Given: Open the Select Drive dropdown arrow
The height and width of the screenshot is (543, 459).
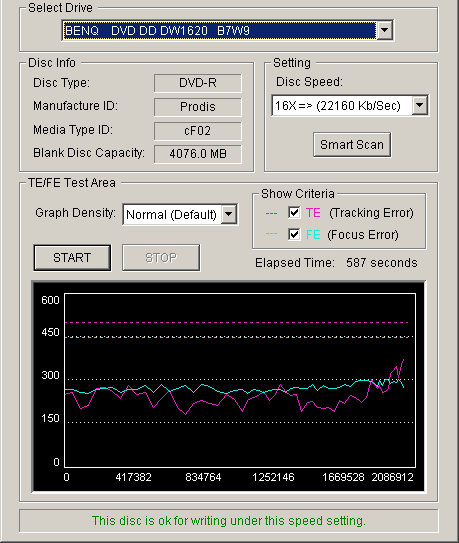Looking at the screenshot, I should [x=385, y=30].
